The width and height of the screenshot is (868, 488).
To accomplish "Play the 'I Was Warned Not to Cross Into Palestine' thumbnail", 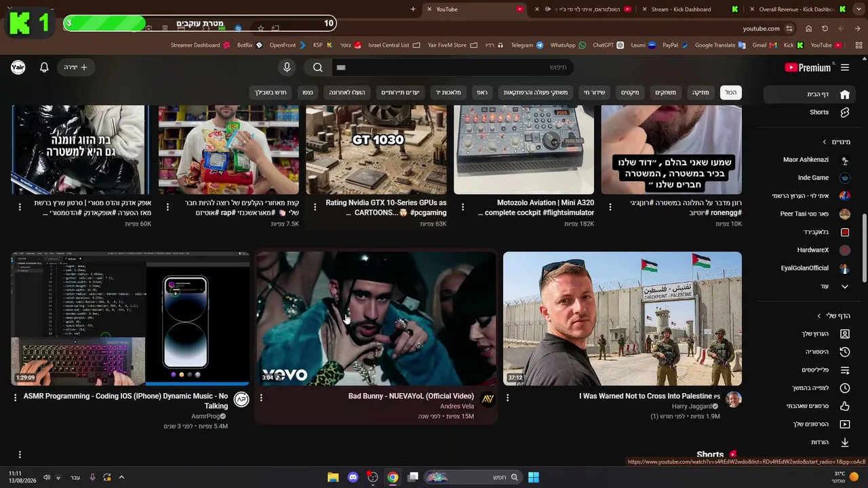I will [623, 319].
